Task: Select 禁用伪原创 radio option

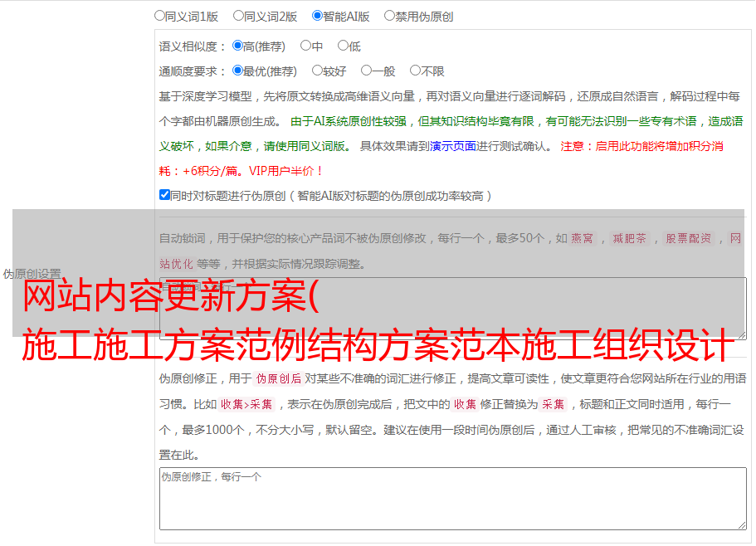Action: pos(389,16)
